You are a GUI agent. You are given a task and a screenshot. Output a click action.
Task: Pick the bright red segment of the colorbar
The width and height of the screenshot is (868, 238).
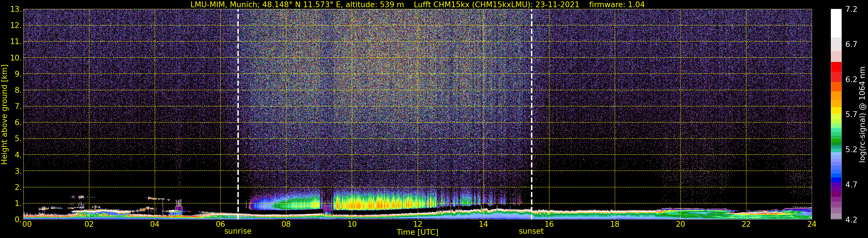(x=836, y=67)
